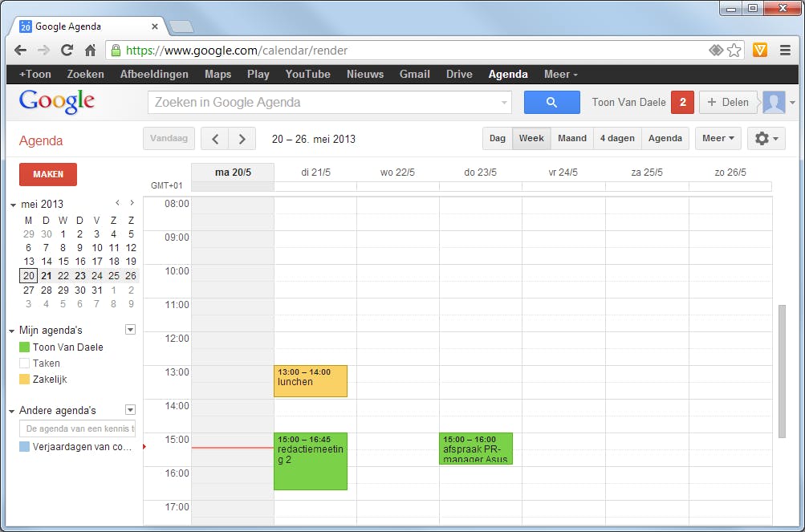Click the green padlock security icon
805x532 pixels.
pyautogui.click(x=116, y=51)
